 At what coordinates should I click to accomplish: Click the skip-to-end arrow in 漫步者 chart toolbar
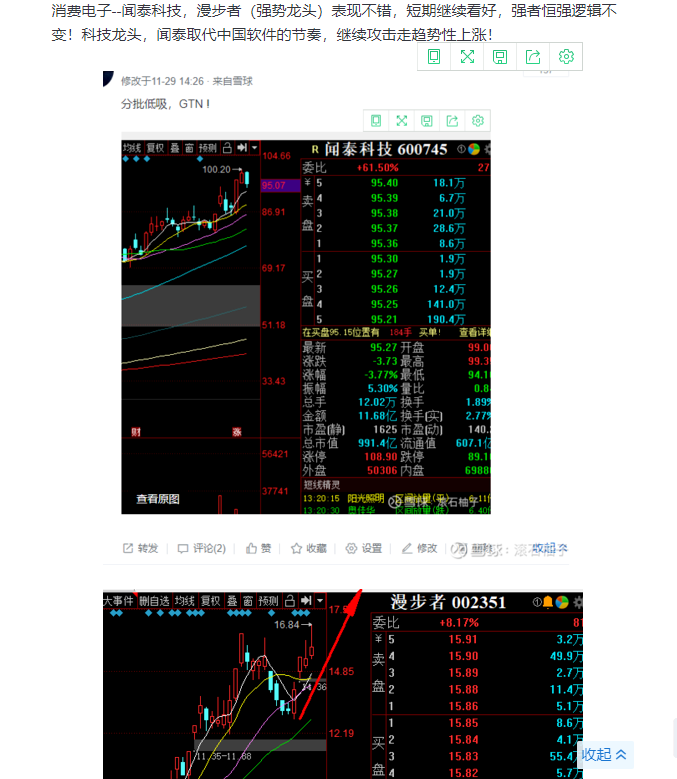click(306, 601)
